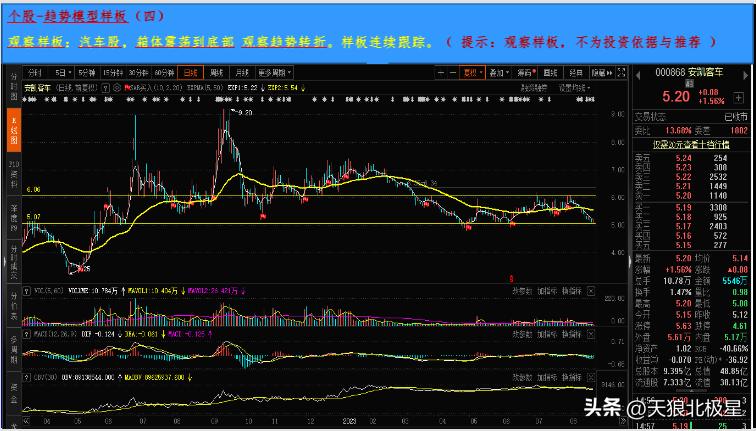The image size is (756, 431).
Task: Open the 更多周期 dropdown
Action: [x=274, y=73]
